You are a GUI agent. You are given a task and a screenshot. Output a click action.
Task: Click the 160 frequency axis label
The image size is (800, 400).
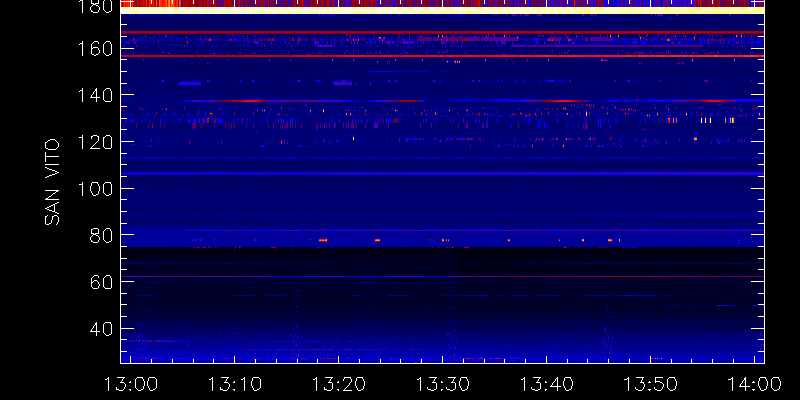coord(94,49)
